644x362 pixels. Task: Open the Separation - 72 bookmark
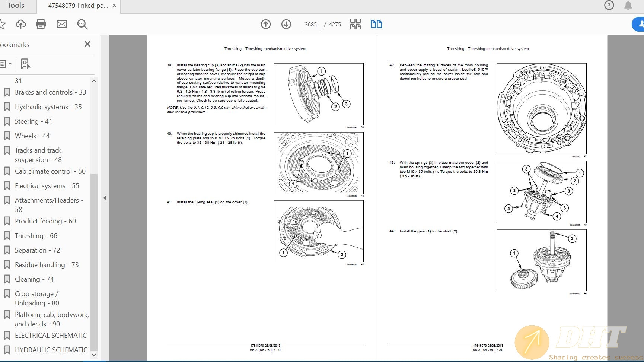[38, 250]
